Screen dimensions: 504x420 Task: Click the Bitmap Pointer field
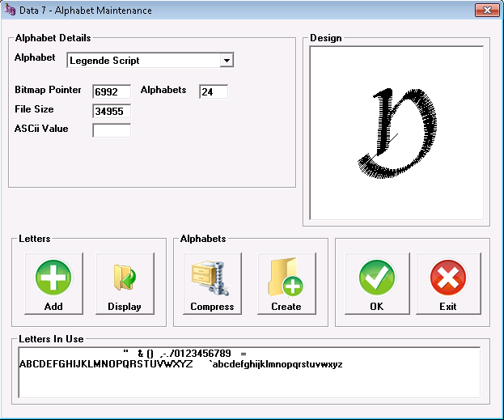[x=112, y=92]
